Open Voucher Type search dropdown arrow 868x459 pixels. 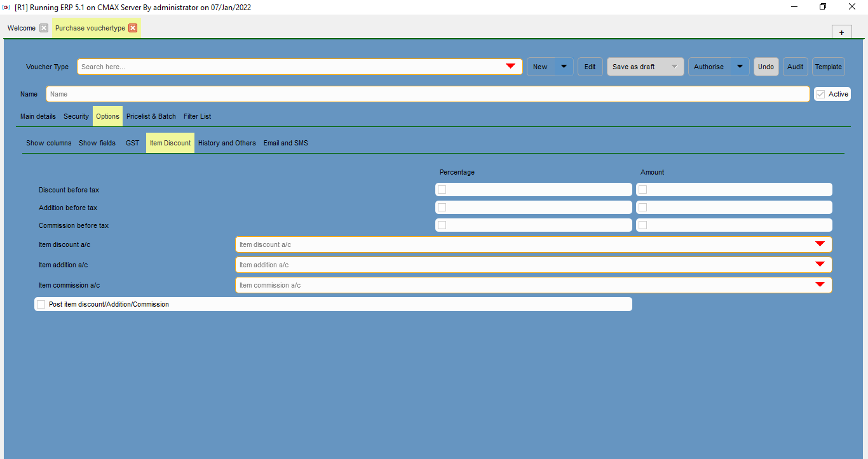coord(510,67)
